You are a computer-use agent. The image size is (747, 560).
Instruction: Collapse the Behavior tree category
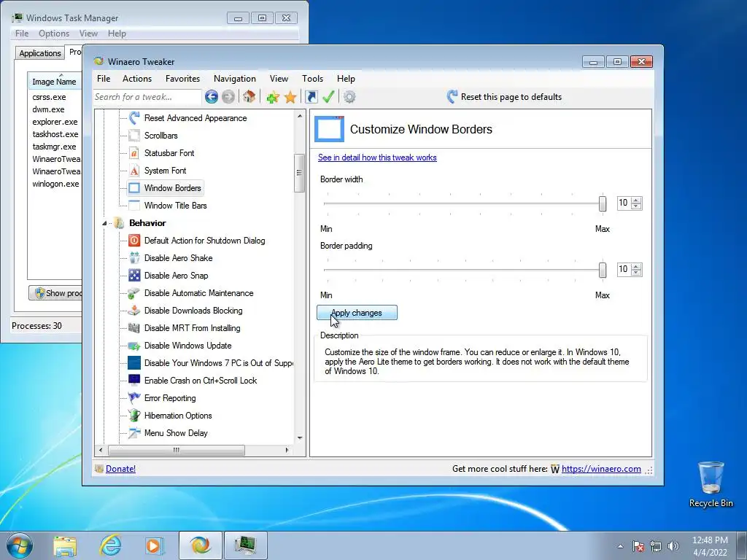click(104, 223)
